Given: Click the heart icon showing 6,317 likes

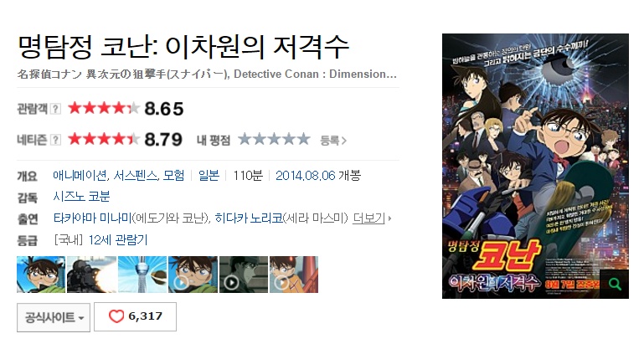Looking at the screenshot, I should 116,316.
